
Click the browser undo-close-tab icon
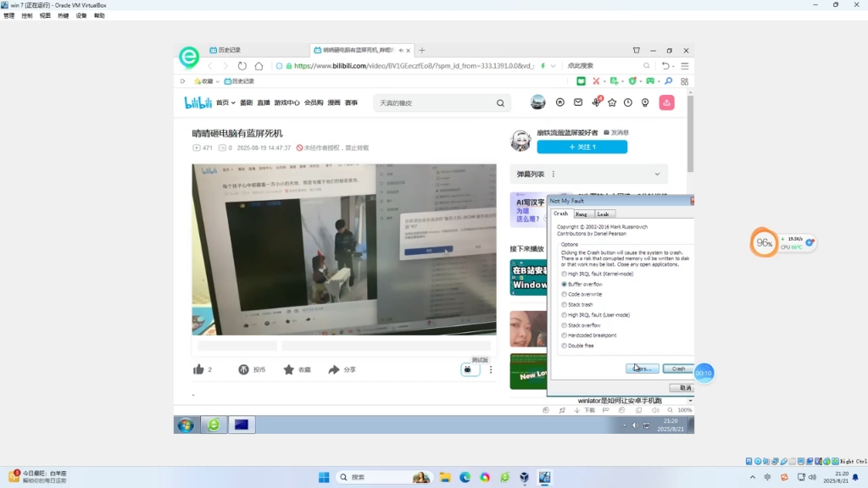(665, 66)
